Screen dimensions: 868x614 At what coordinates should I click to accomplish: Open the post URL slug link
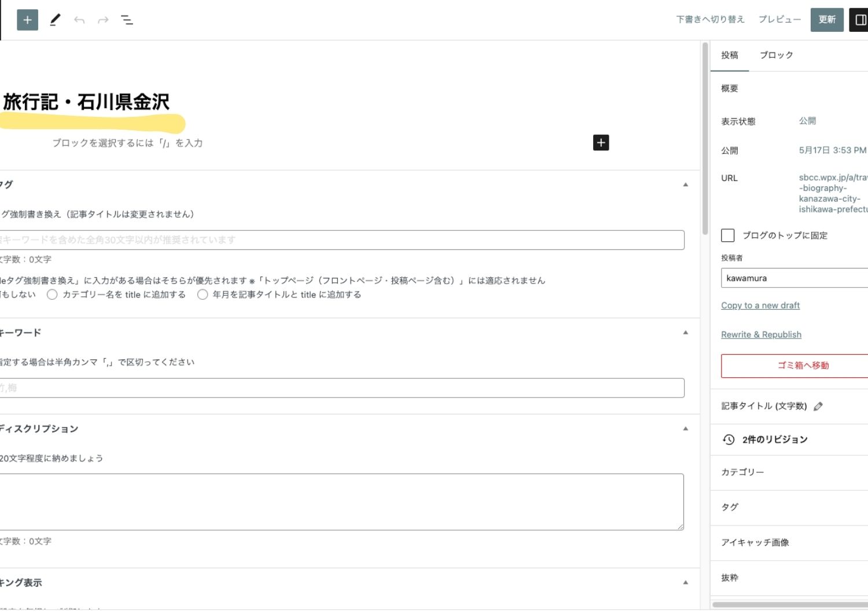click(833, 193)
